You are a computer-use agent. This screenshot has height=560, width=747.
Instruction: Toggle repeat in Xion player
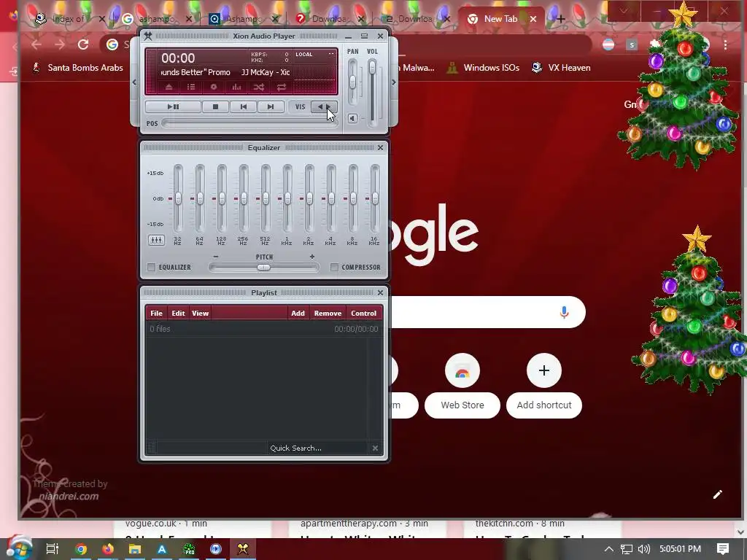point(282,87)
